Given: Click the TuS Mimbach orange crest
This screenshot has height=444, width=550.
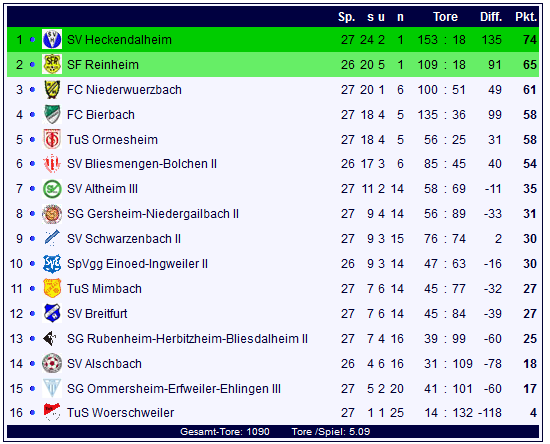Looking at the screenshot, I should [x=52, y=288].
